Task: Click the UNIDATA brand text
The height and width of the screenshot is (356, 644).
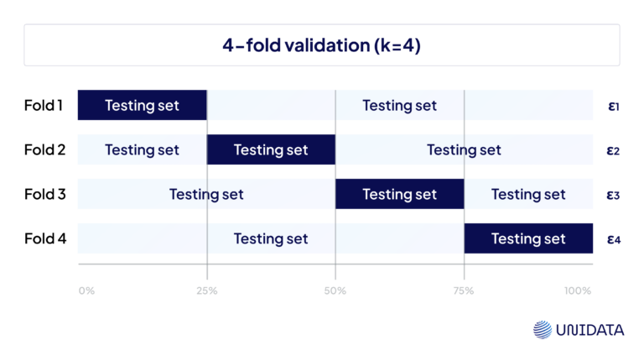Action: 590,330
